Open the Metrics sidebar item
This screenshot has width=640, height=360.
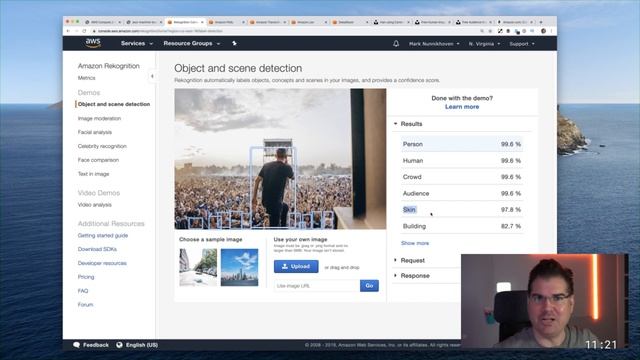pyautogui.click(x=87, y=78)
